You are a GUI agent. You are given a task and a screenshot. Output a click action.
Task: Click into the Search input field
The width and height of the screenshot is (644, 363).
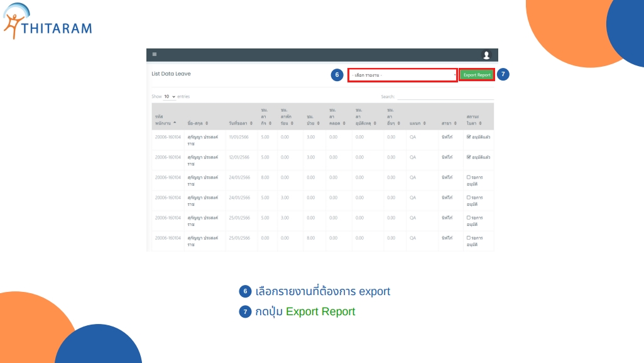click(445, 97)
